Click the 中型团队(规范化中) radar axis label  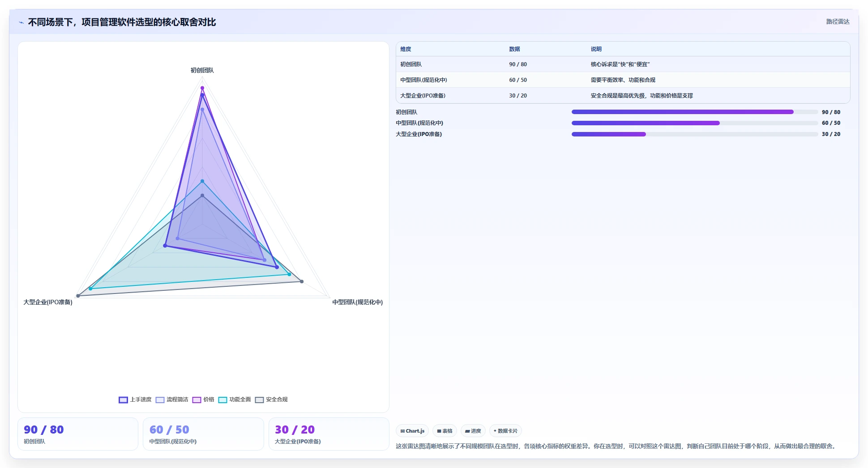[x=357, y=302]
